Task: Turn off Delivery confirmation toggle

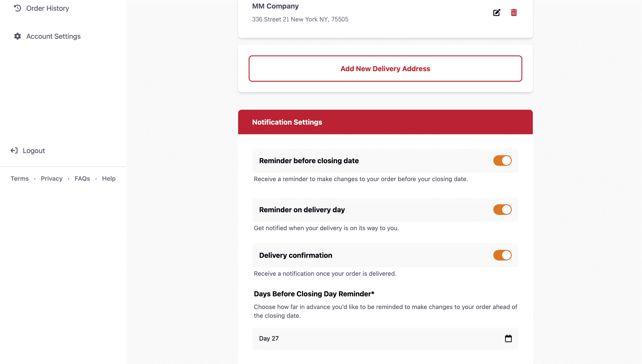Action: 502,255
